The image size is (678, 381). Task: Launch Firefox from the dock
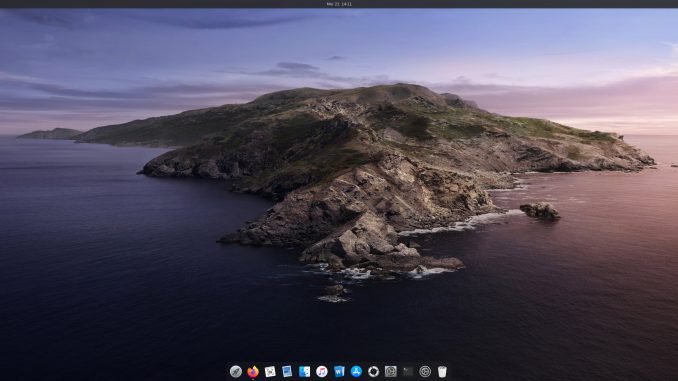tap(253, 371)
